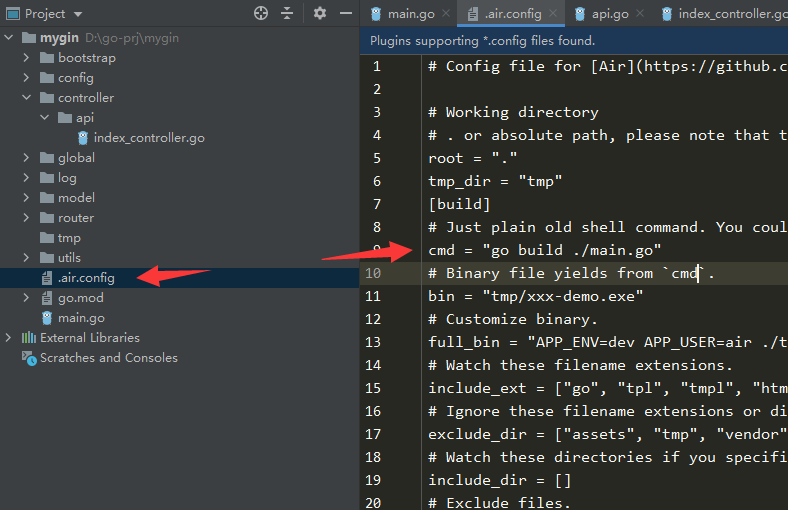
Task: Close the .air.config tab
Action: [553, 14]
